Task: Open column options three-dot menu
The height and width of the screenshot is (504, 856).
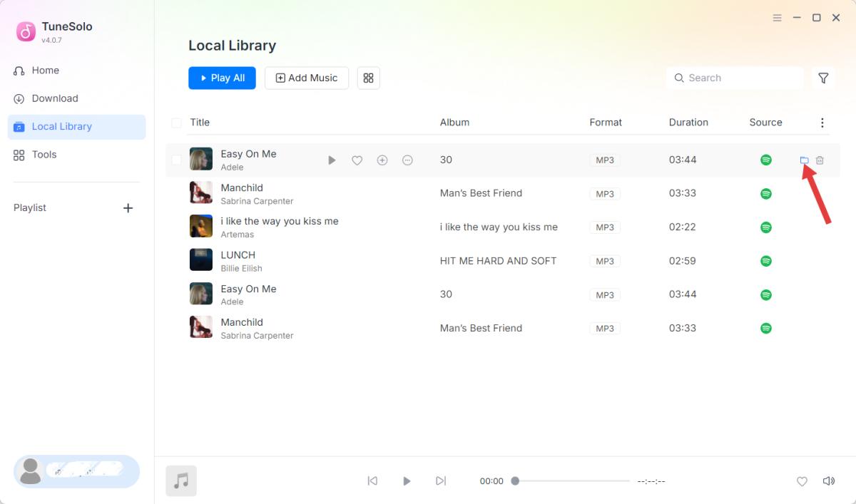Action: click(822, 123)
